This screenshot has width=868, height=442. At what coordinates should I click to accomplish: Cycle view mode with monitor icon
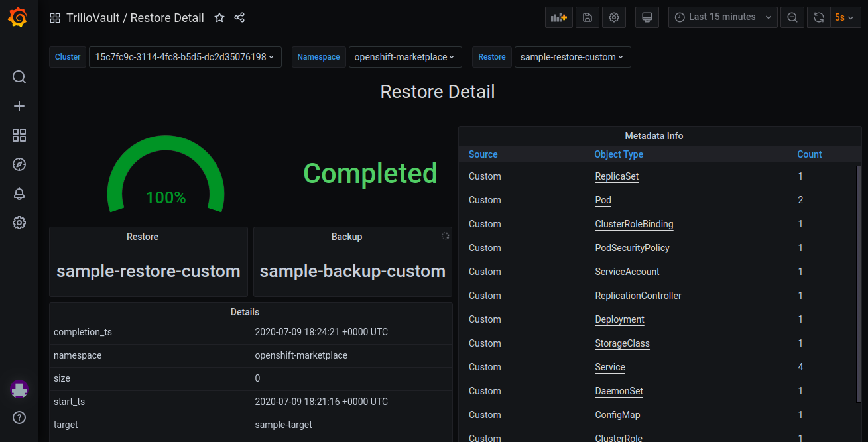coord(647,17)
